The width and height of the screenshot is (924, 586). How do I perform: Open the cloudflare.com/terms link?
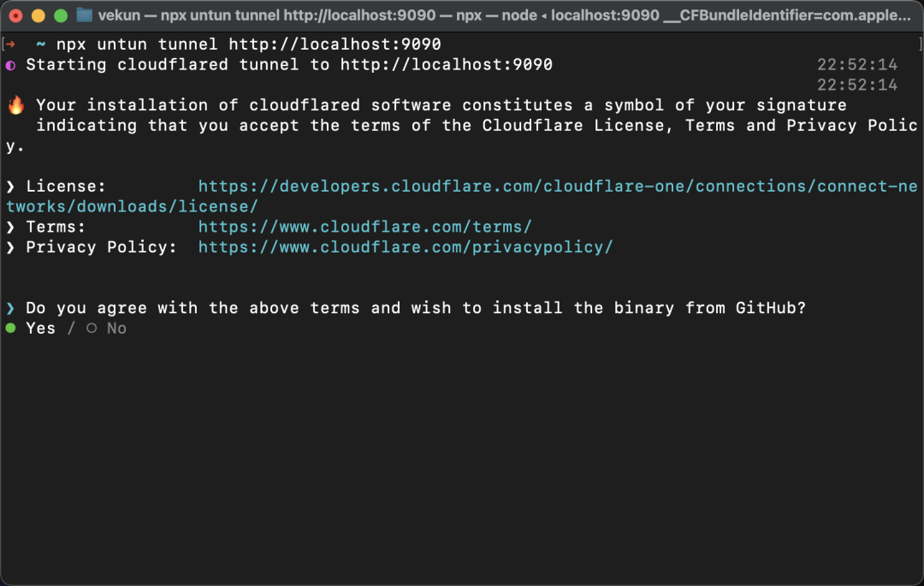364,228
